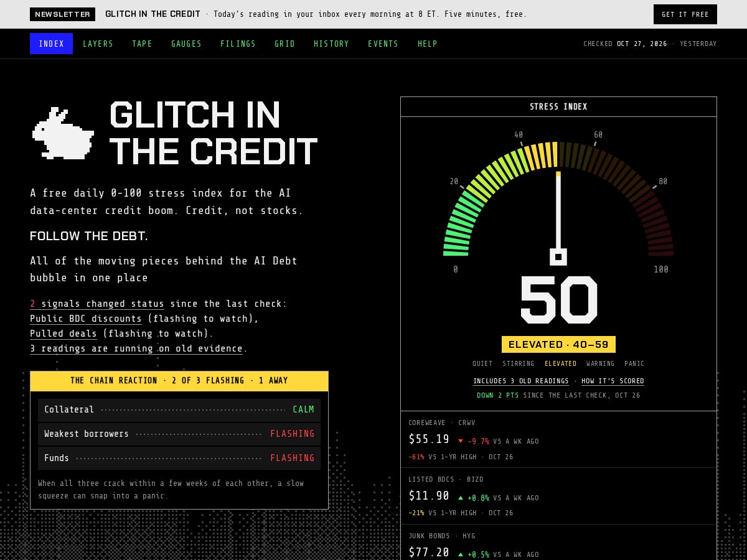Click the Quiet level label

coord(482,363)
